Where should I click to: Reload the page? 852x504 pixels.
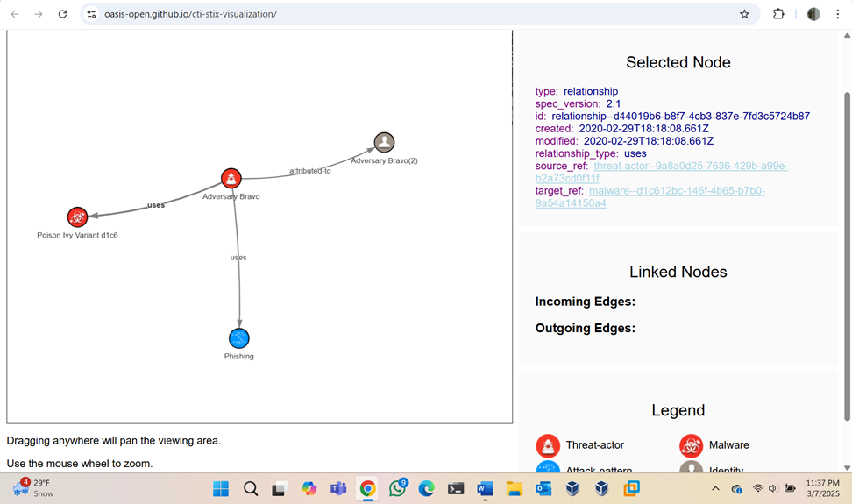[62, 14]
